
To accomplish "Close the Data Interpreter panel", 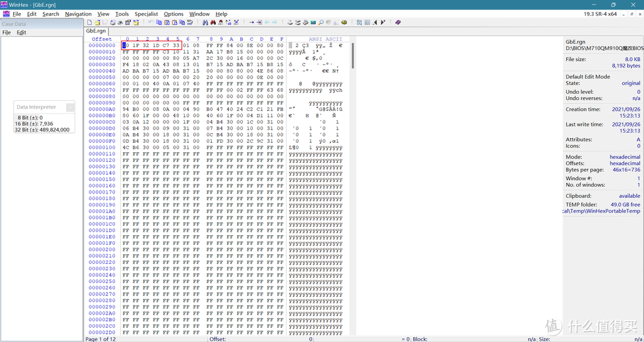I will tap(70, 107).
